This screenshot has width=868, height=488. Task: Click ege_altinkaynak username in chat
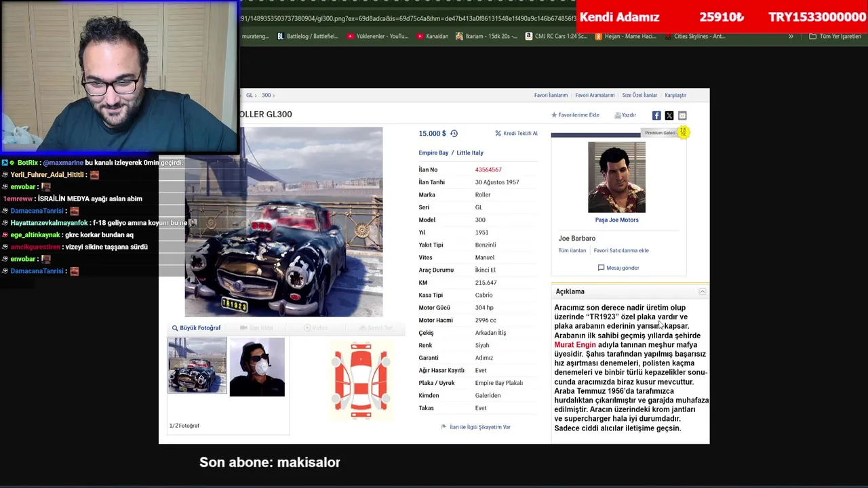click(35, 235)
